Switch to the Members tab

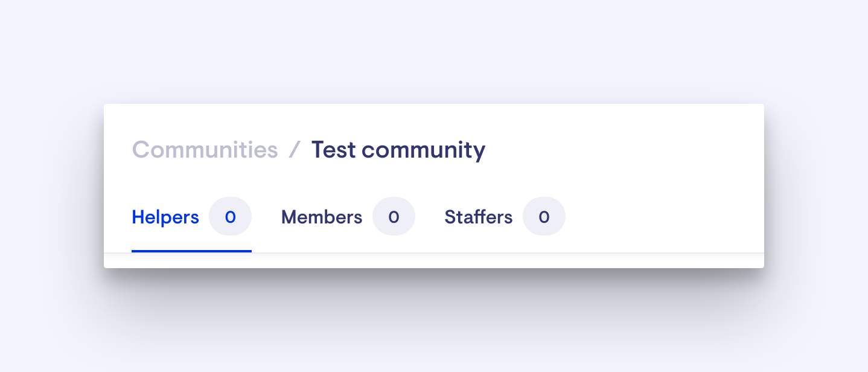[322, 217]
